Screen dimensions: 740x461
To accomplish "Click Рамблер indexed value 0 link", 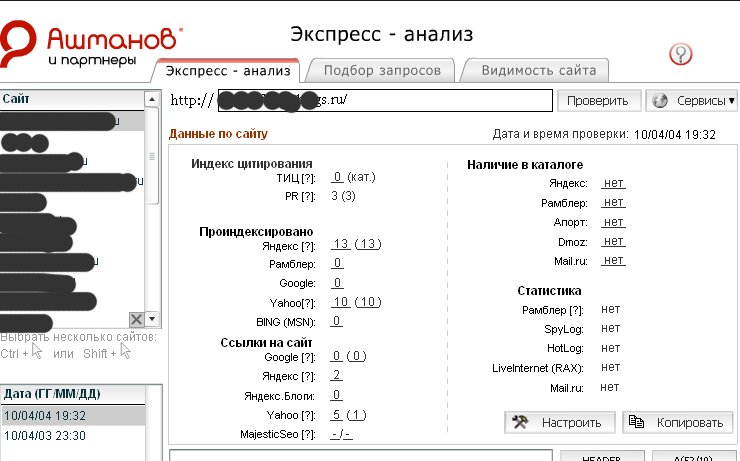I will [x=337, y=263].
